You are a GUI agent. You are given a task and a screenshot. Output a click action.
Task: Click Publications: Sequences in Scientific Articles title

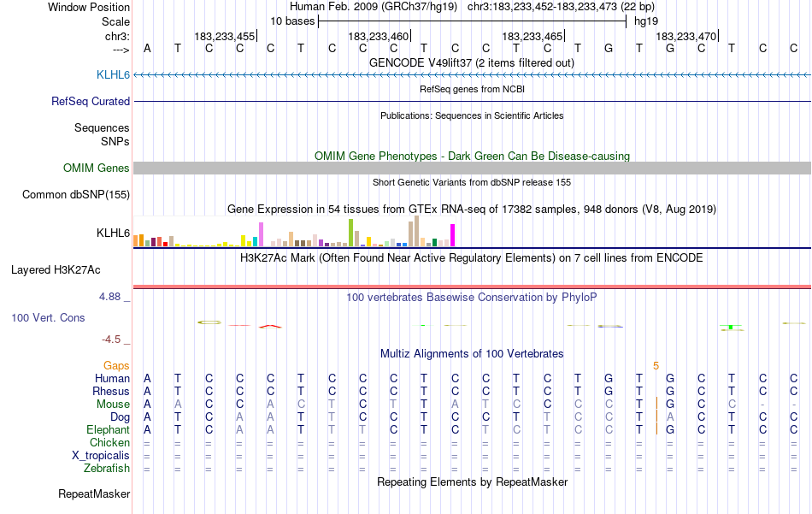point(472,115)
